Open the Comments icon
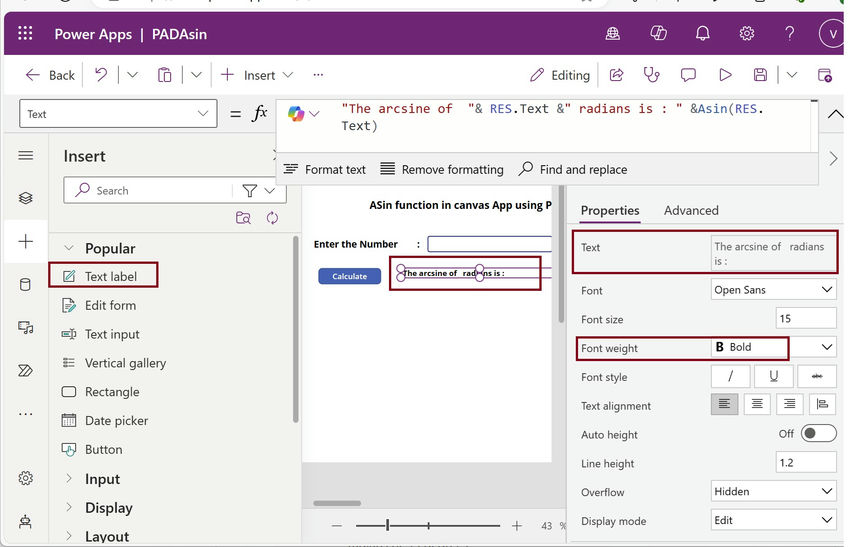 point(688,75)
